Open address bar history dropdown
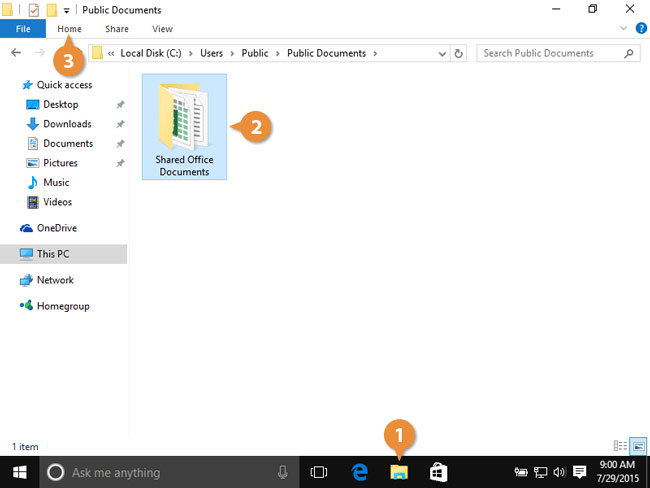The image size is (650, 488). pyautogui.click(x=442, y=53)
